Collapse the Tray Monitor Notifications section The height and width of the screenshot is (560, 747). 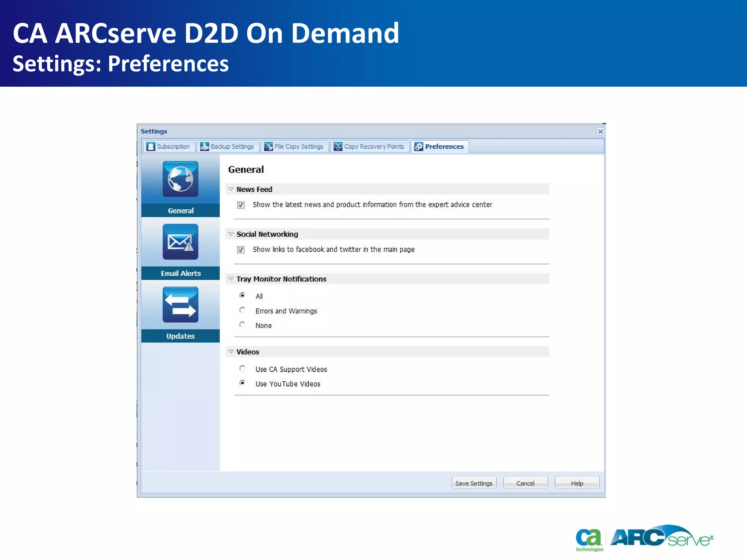(231, 279)
